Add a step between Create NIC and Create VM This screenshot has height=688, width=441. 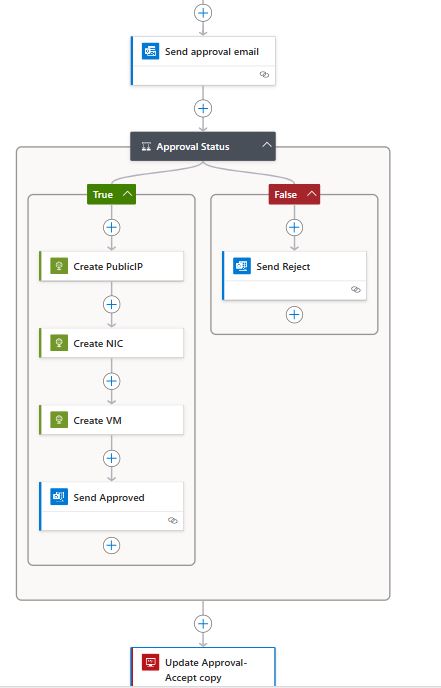point(111,381)
